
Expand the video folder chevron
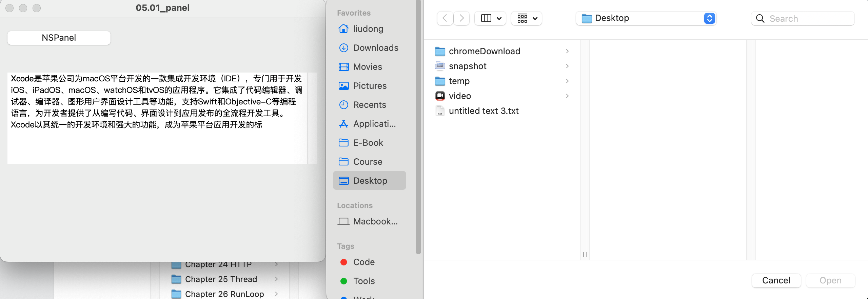[x=567, y=96]
